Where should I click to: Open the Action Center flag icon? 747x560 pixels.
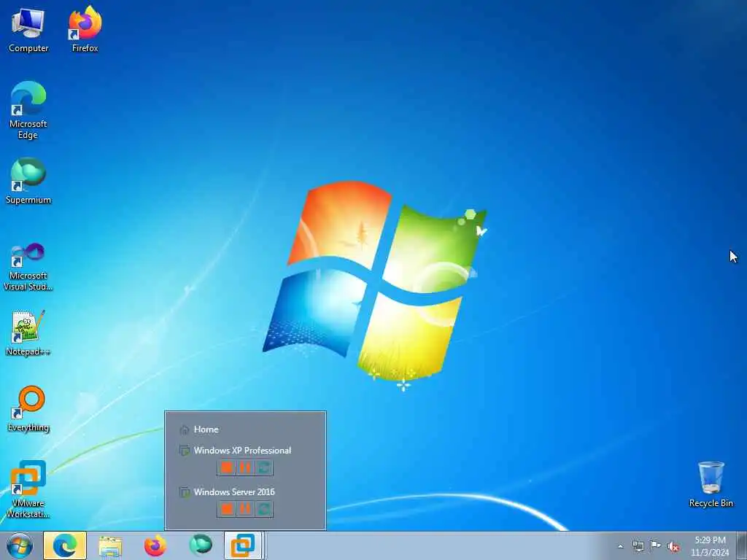coord(656,545)
